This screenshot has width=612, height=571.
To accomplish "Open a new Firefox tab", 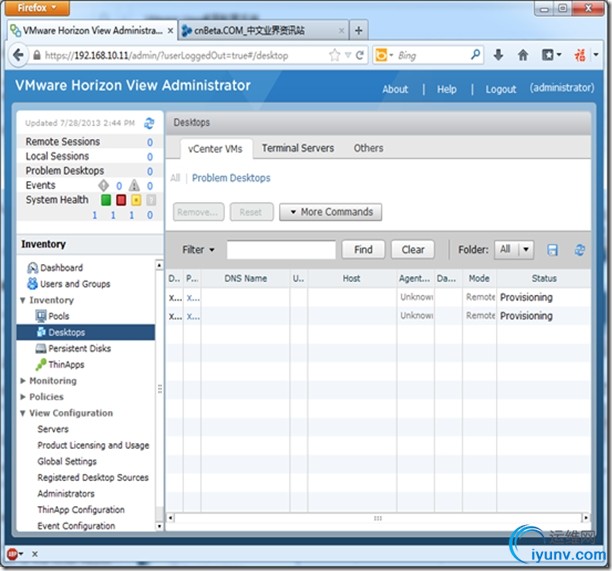I will (x=358, y=30).
